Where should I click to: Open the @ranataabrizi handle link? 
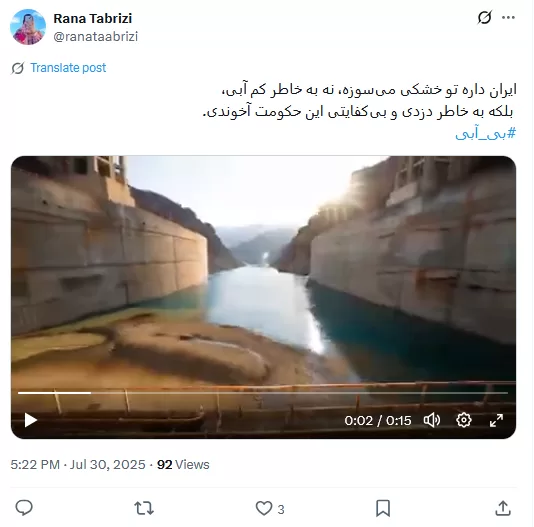point(95,36)
